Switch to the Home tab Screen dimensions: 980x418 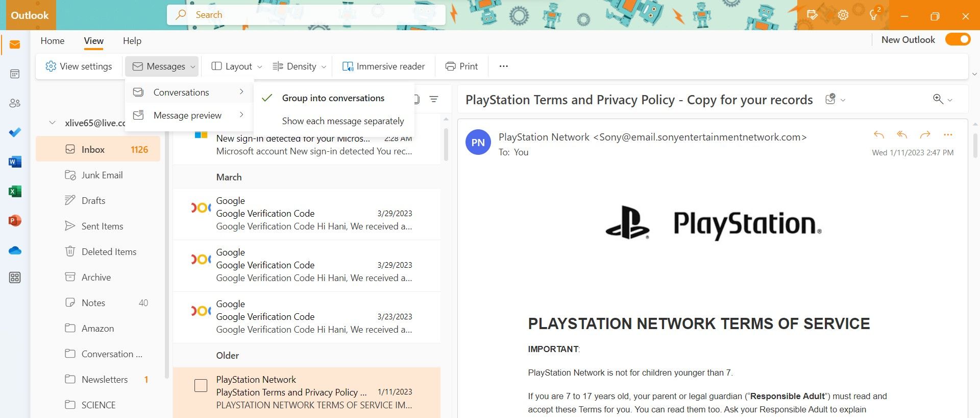(x=53, y=41)
